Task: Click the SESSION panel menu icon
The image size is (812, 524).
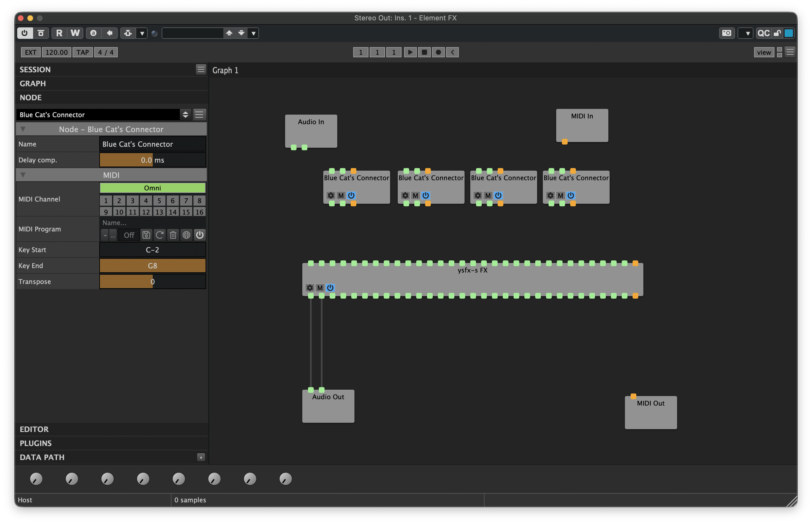Action: click(201, 69)
